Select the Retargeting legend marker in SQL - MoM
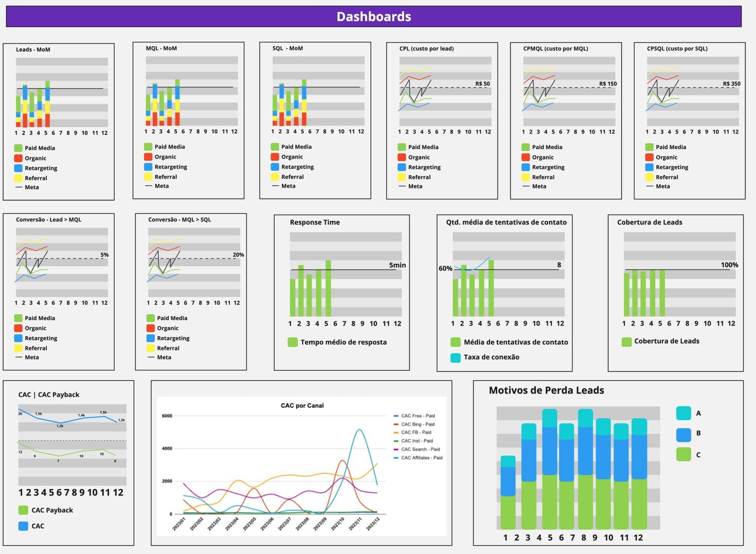Image resolution: width=756 pixels, height=554 pixels. click(x=276, y=167)
